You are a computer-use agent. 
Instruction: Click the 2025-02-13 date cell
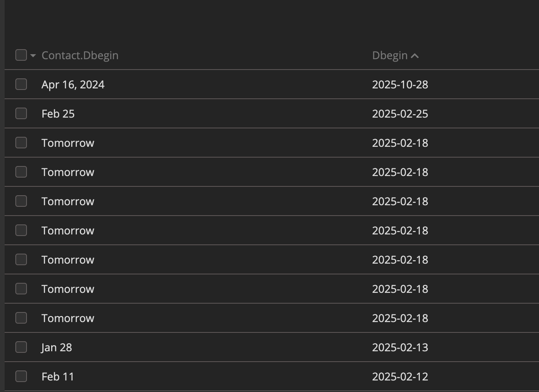pyautogui.click(x=400, y=347)
